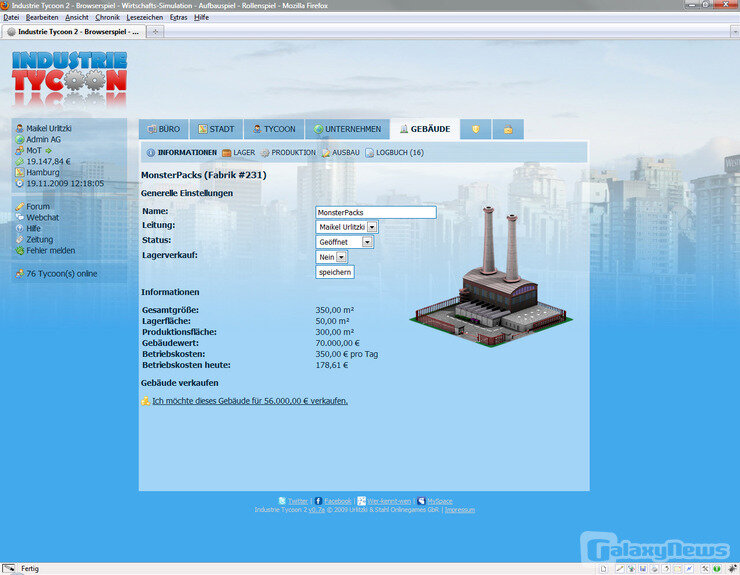Open the Ansicht menu
The height and width of the screenshot is (575, 740).
76,17
